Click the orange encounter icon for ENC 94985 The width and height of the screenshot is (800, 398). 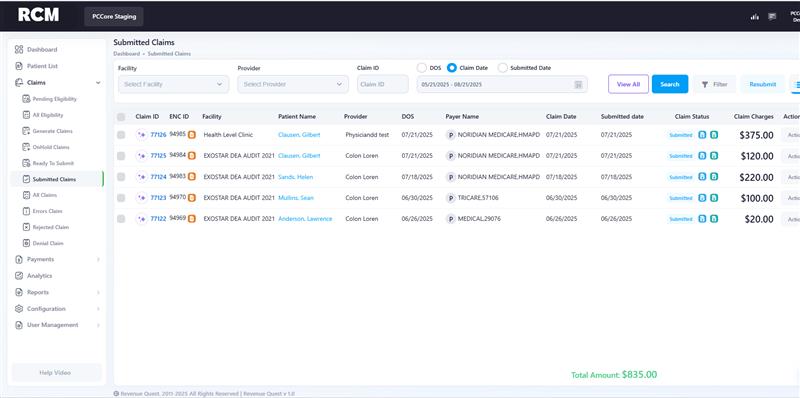[192, 135]
